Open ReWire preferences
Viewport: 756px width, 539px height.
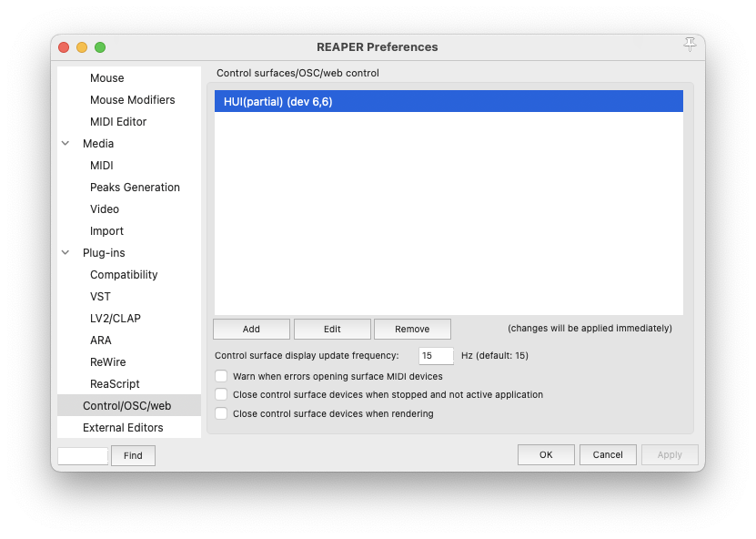tap(108, 361)
